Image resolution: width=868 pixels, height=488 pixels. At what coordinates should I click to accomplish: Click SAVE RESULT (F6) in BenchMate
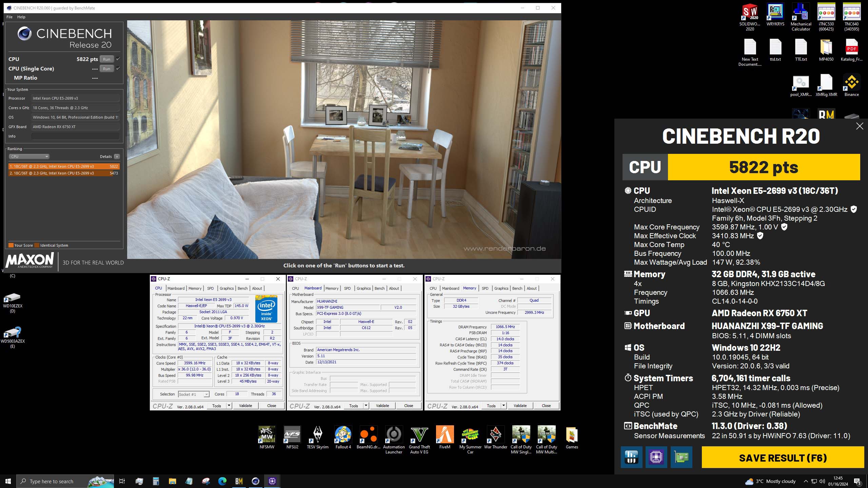[783, 458]
